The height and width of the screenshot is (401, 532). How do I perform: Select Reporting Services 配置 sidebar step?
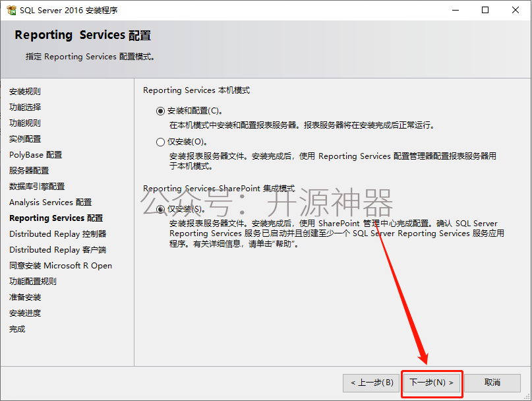pyautogui.click(x=56, y=218)
